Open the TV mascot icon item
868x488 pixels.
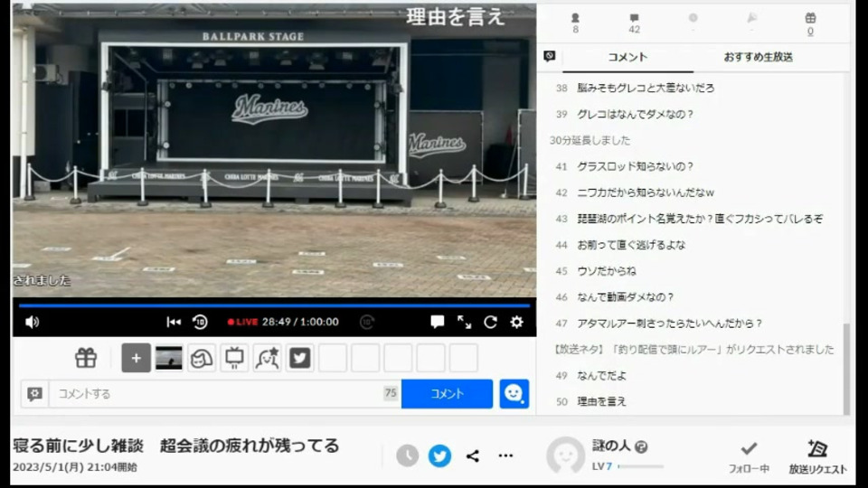pos(234,358)
